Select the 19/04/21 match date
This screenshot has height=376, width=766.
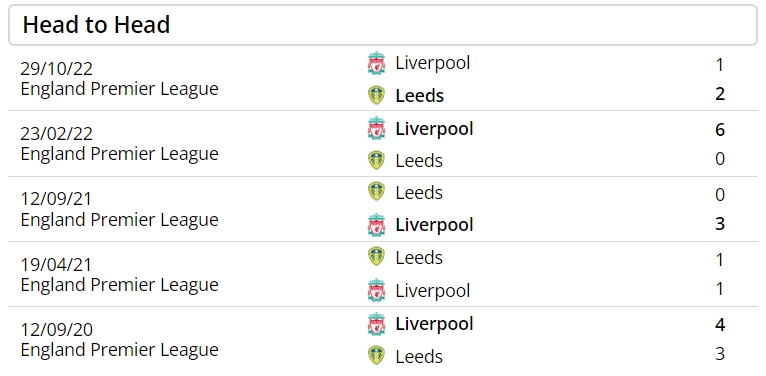pyautogui.click(x=56, y=265)
